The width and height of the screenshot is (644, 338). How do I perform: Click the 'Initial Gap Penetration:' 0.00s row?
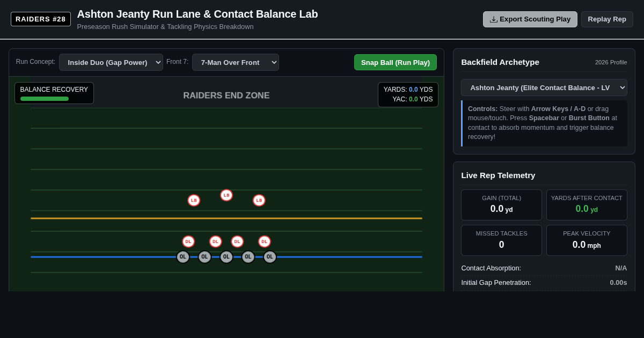pos(544,283)
